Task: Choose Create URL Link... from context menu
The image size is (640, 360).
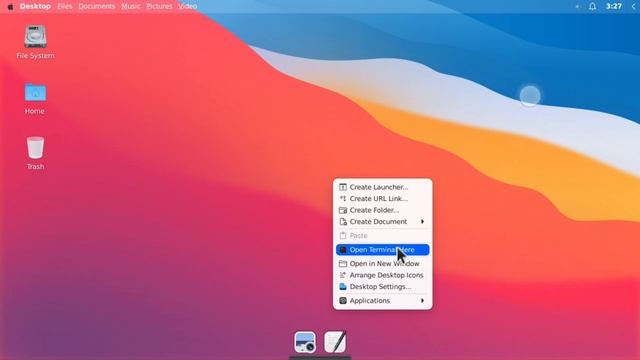Action: click(382, 198)
